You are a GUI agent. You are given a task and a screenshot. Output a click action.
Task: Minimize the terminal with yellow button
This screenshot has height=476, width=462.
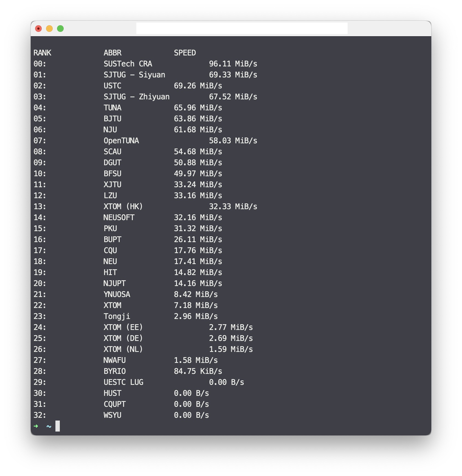49,29
